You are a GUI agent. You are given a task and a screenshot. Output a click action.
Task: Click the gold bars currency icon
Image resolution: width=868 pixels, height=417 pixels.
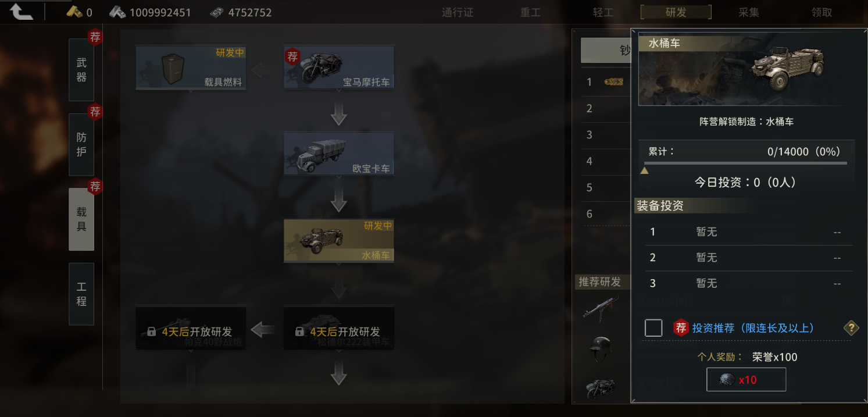point(74,12)
